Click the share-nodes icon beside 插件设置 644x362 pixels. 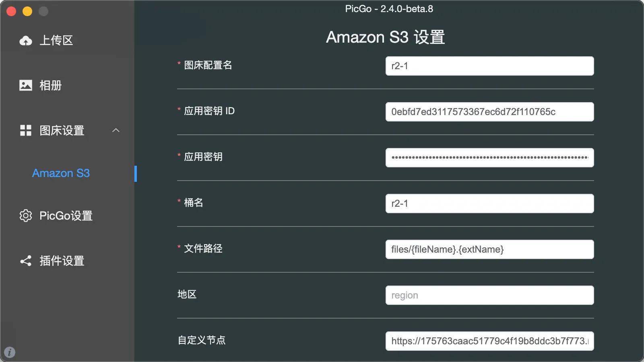(x=26, y=261)
